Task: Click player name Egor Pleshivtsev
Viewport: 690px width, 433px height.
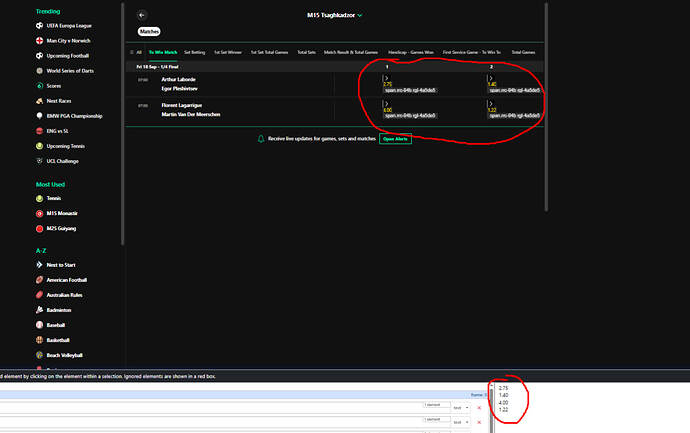Action: pyautogui.click(x=179, y=88)
